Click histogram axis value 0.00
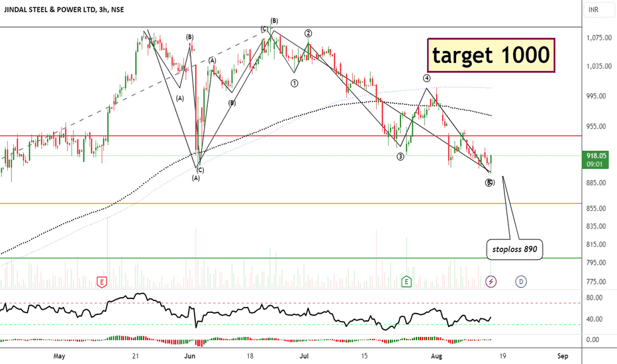617x364 pixels. (593, 340)
